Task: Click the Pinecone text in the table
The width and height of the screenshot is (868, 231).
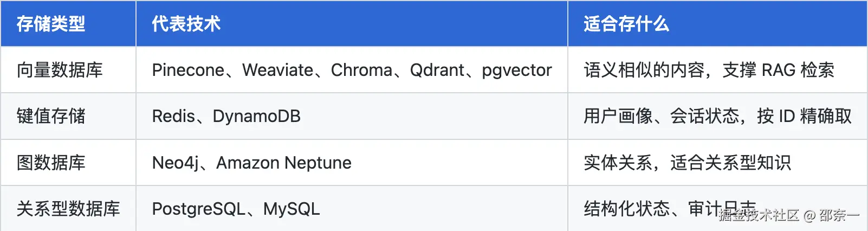Action: pos(188,70)
